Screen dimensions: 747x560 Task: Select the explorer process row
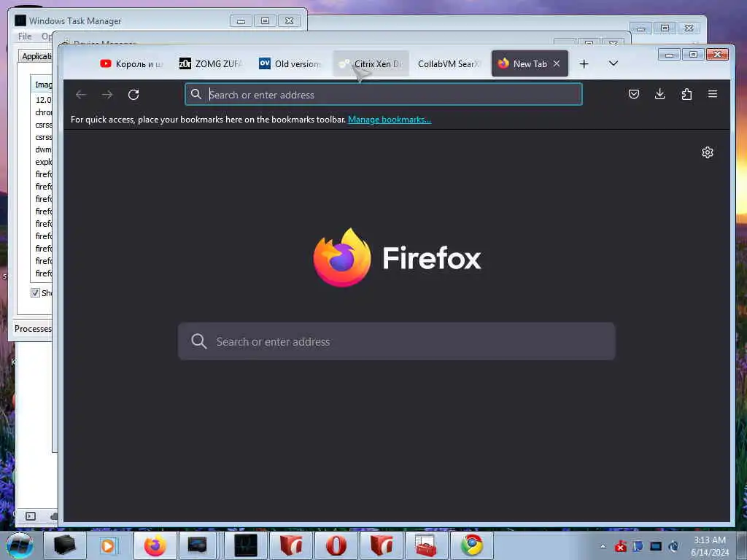pos(42,162)
